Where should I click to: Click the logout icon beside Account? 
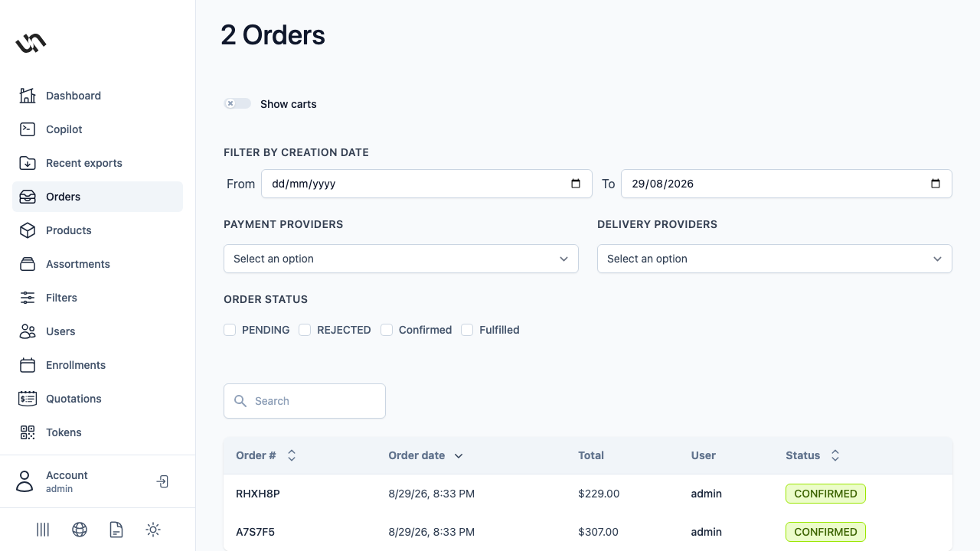162,481
